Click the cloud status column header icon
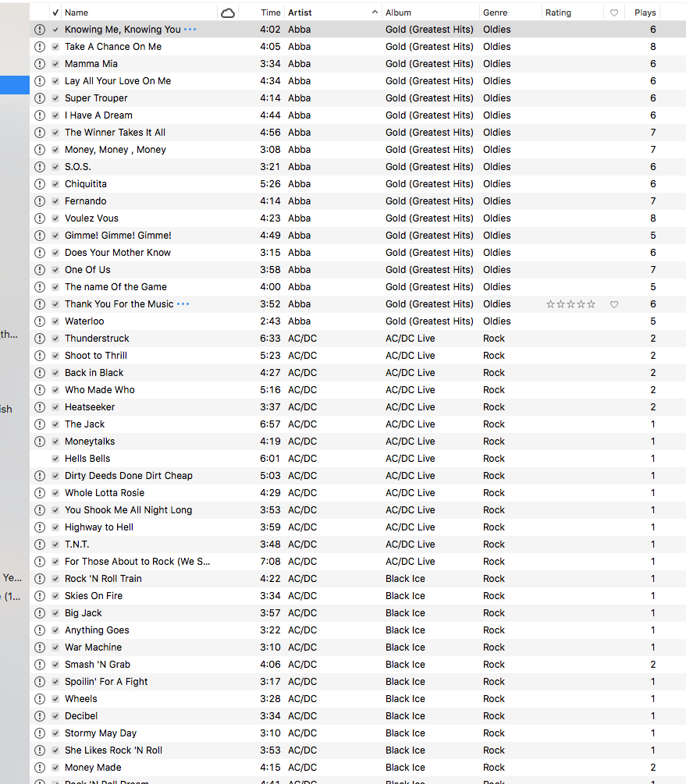This screenshot has height=784, width=686. tap(228, 12)
